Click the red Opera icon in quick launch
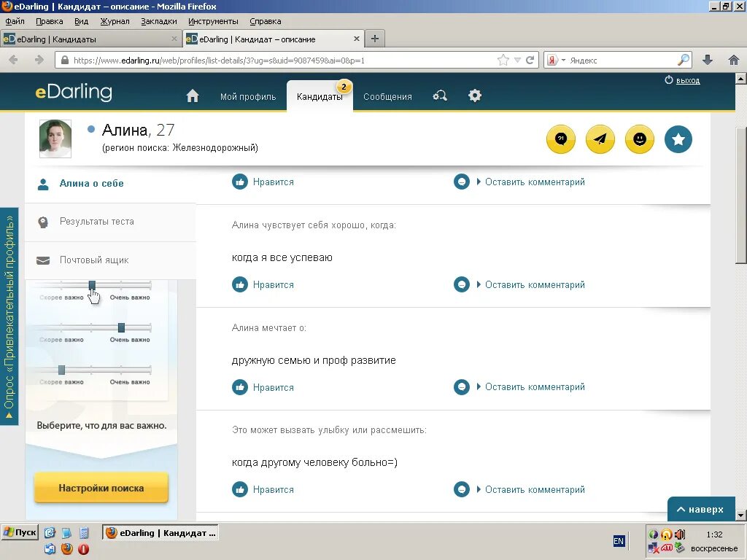Image resolution: width=747 pixels, height=560 pixels. [83, 549]
